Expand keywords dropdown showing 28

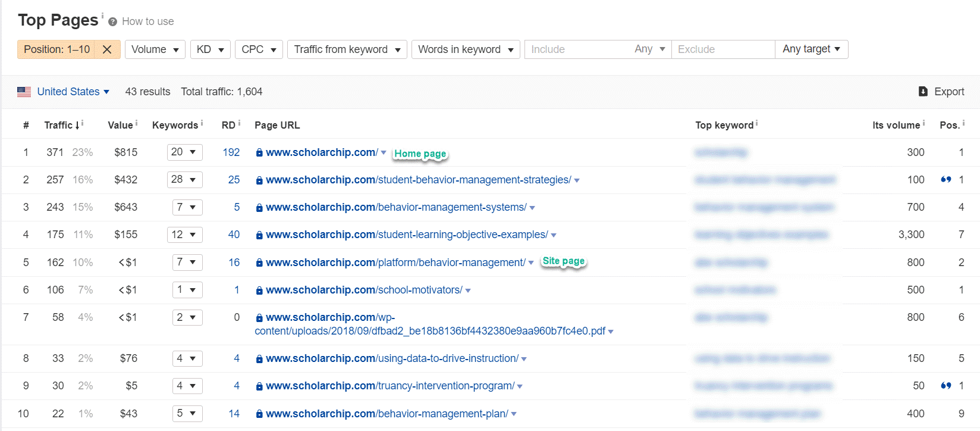click(185, 180)
